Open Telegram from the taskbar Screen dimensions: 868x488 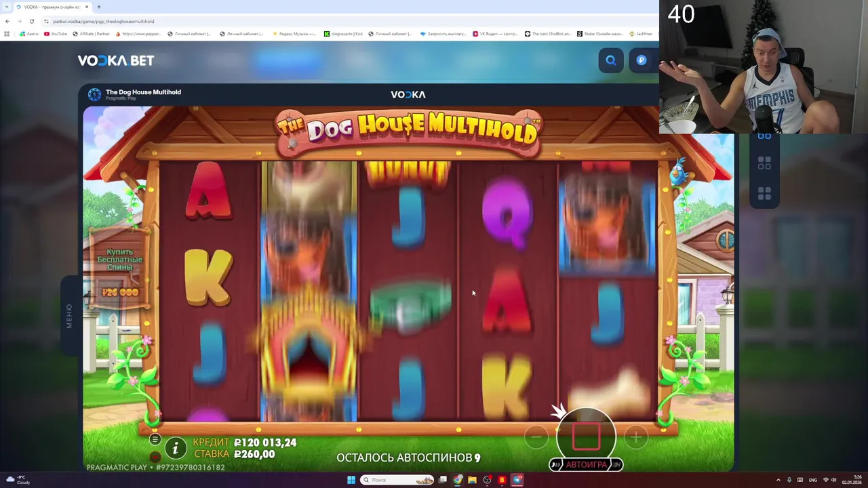pos(517,480)
